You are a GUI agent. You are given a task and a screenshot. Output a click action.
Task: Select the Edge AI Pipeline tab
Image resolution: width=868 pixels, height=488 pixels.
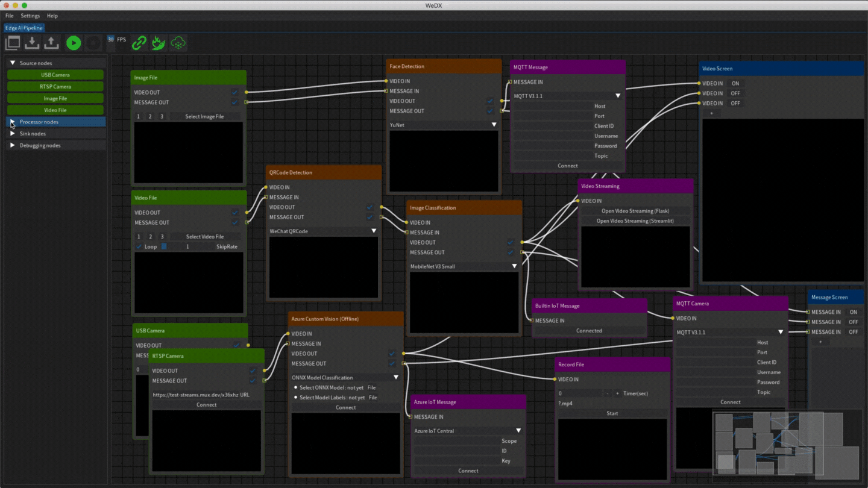tap(24, 28)
